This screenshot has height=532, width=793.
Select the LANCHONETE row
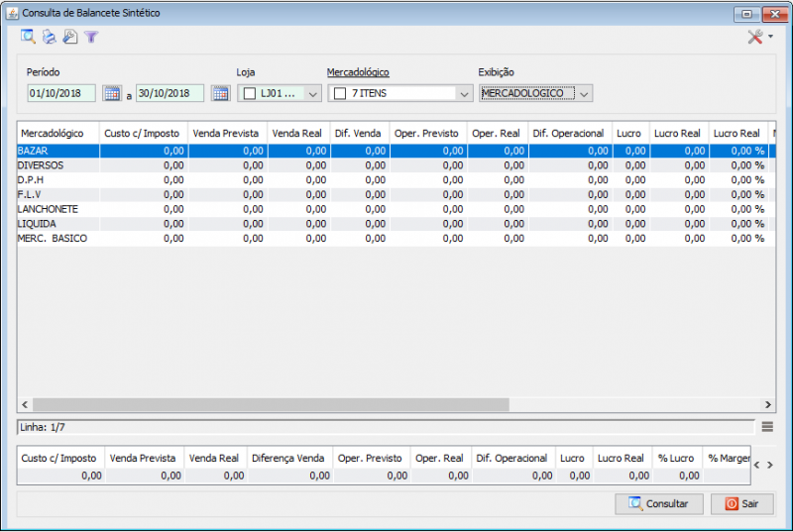tap(396, 209)
